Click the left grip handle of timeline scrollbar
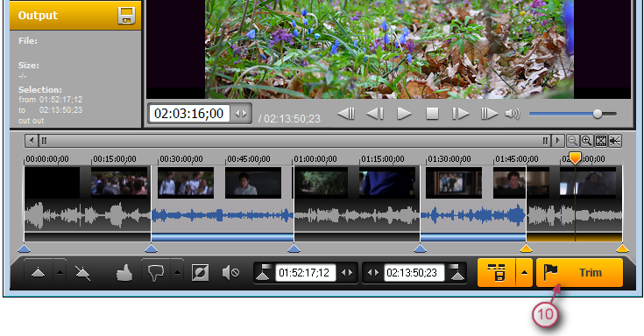Image resolution: width=644 pixels, height=336 pixels. tap(44, 141)
